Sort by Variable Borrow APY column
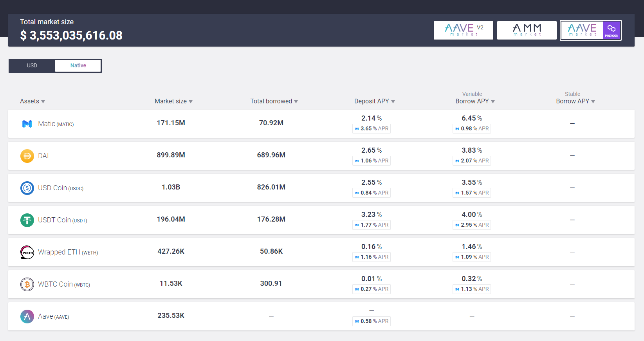Viewport: 644px width, 341px height. tap(475, 101)
